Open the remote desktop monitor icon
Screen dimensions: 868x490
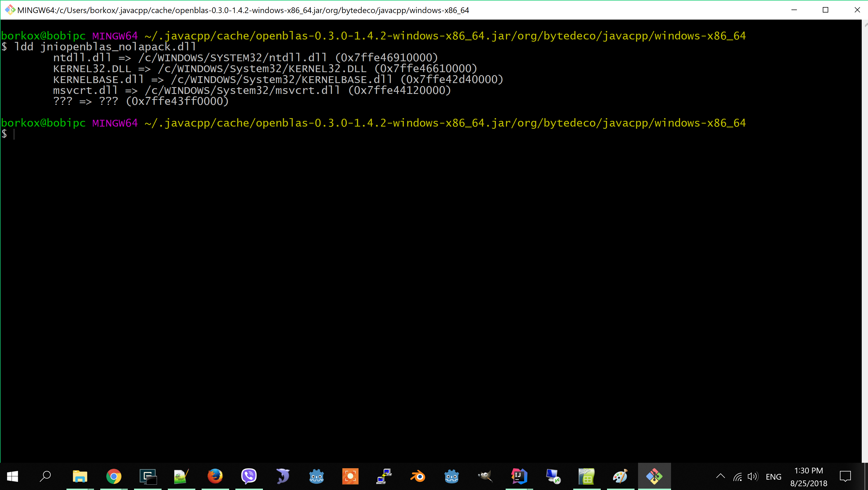(x=553, y=476)
